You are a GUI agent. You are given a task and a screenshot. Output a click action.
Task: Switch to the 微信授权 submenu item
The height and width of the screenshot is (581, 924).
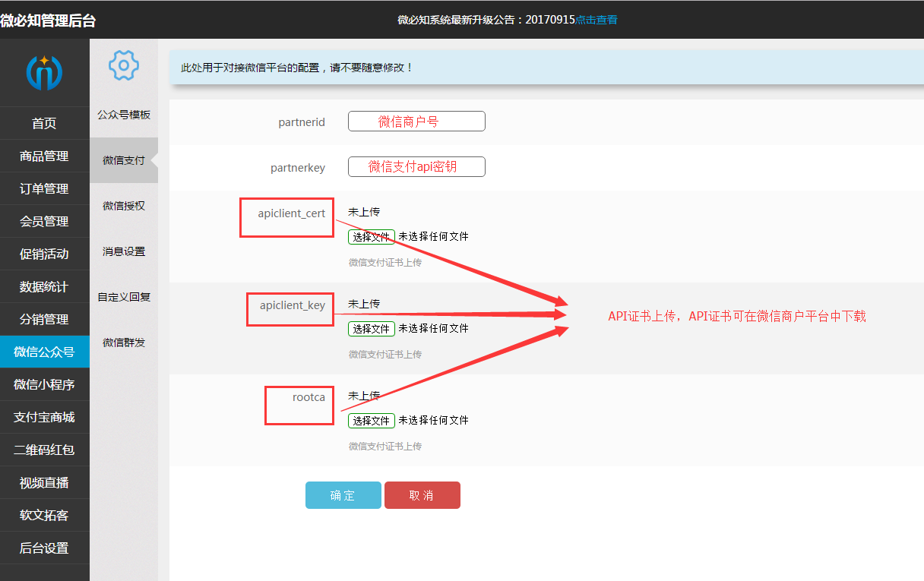pos(122,205)
